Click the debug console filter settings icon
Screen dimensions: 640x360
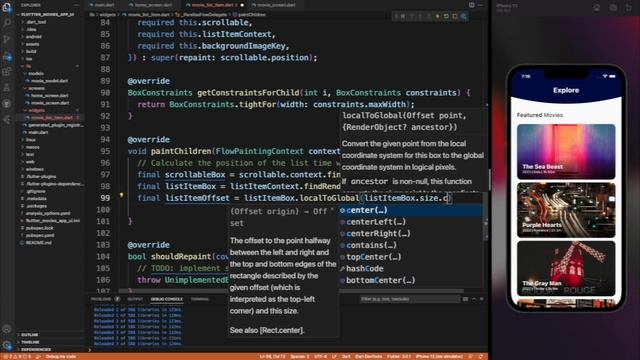(465, 299)
